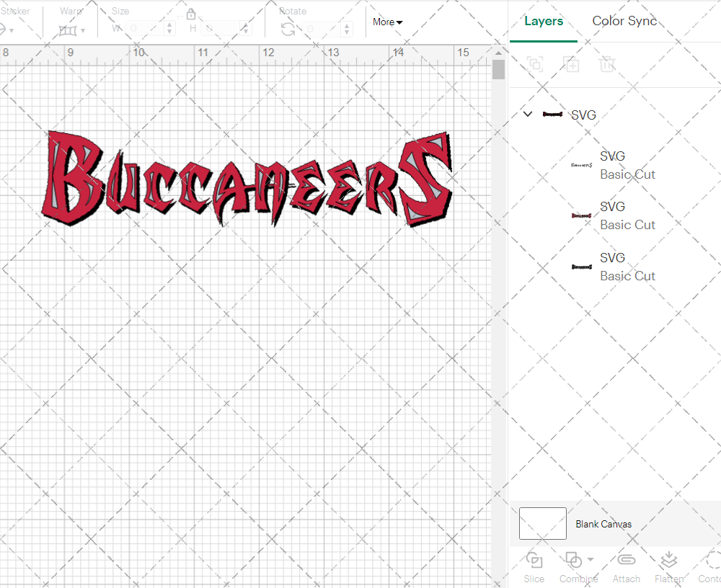
Task: Click the Delete trash icon
Action: pos(607,64)
